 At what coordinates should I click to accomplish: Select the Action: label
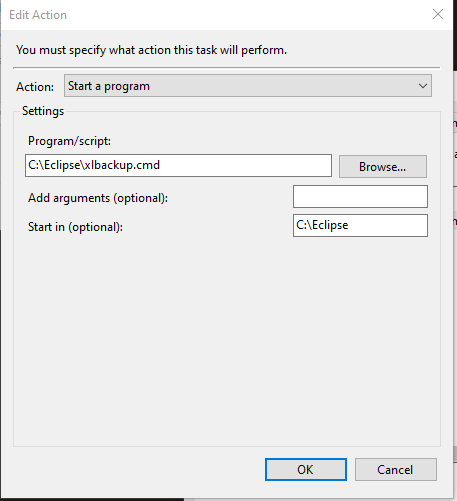(35, 87)
